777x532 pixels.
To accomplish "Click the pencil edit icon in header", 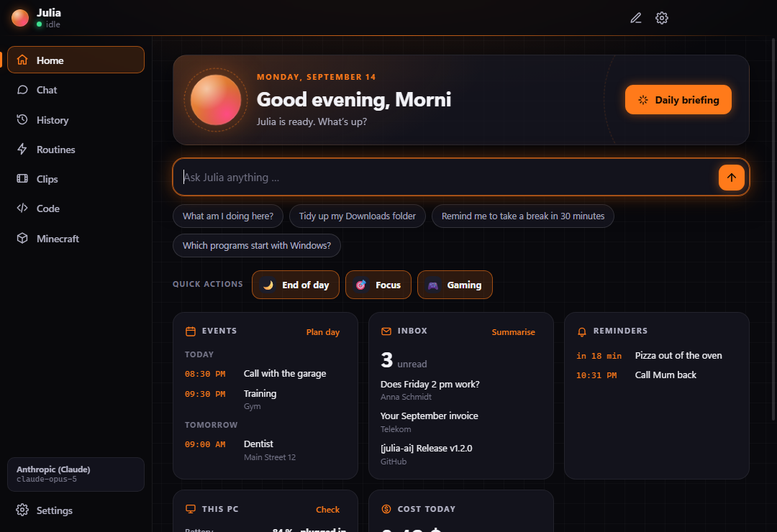I will (636, 18).
